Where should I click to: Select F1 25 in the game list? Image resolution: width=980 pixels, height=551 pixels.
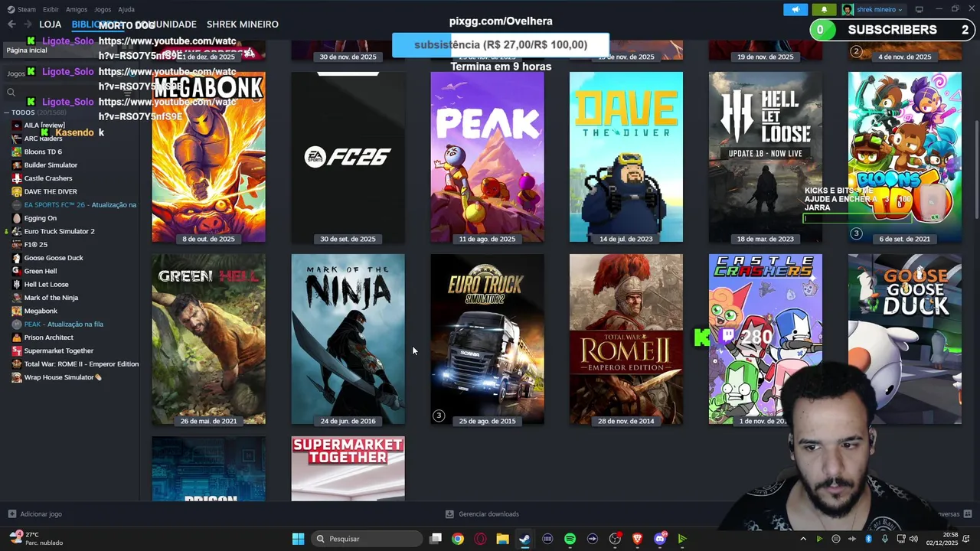(x=35, y=245)
